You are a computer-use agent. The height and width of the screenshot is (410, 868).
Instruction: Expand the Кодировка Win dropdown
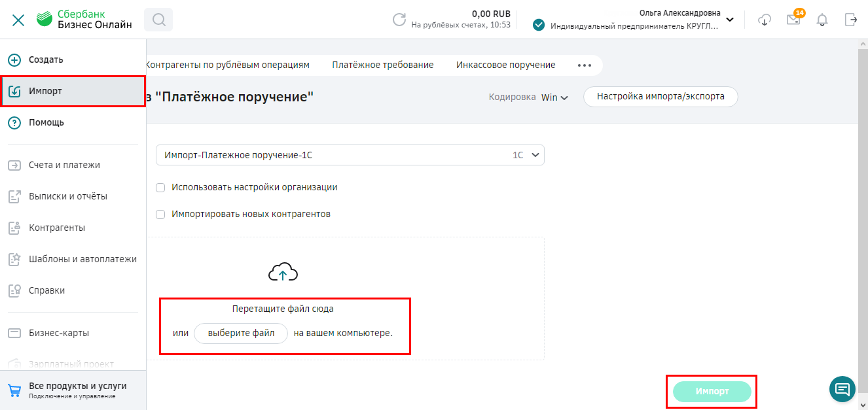pyautogui.click(x=554, y=97)
